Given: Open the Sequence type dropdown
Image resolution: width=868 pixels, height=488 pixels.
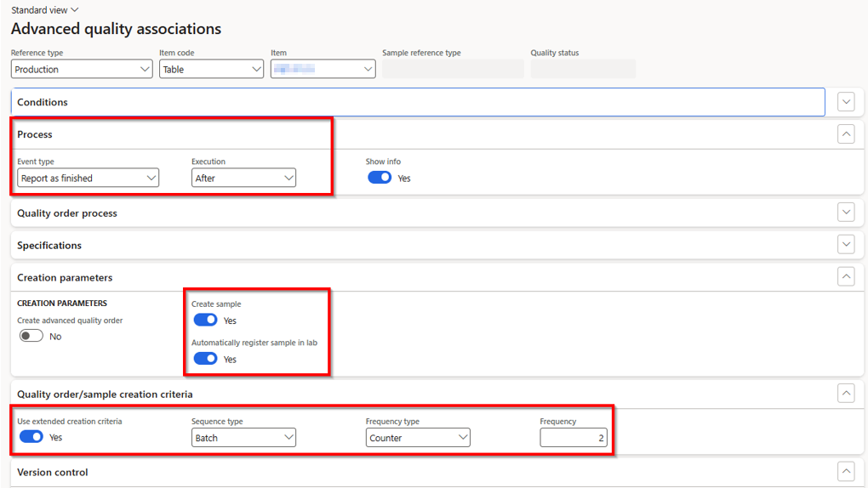Looking at the screenshot, I should 243,438.
